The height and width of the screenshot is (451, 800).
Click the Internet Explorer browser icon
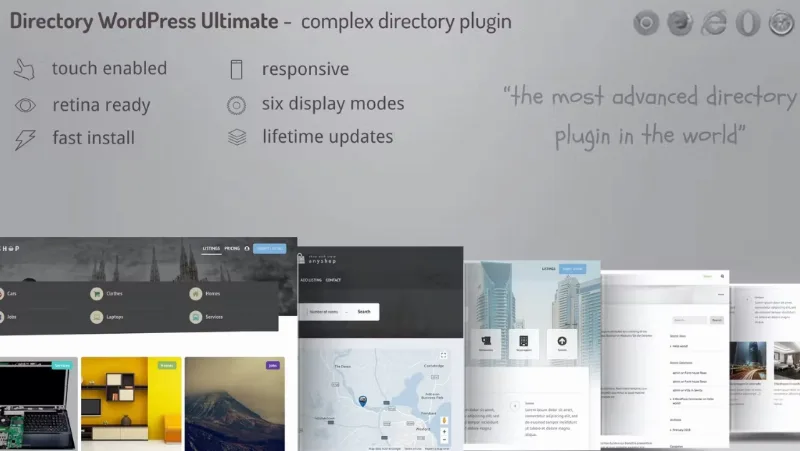point(713,23)
